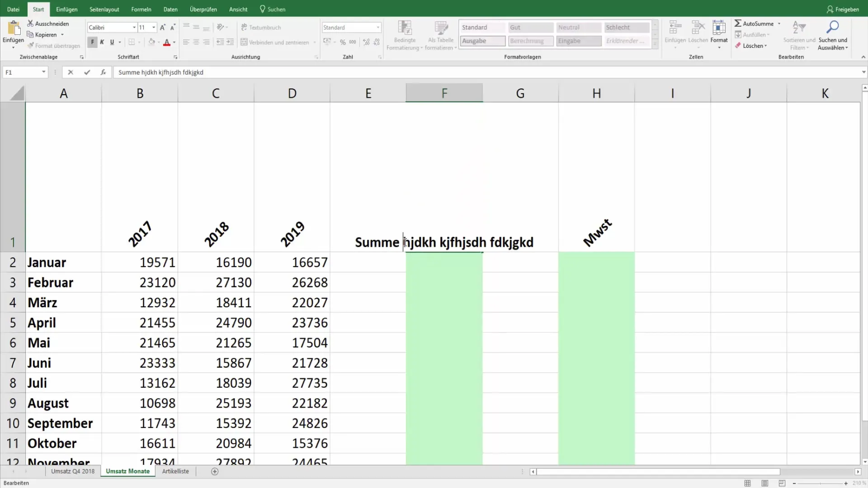Apply the Schlecht cell style swatch
This screenshot has height=488, width=868.
[x=627, y=28]
